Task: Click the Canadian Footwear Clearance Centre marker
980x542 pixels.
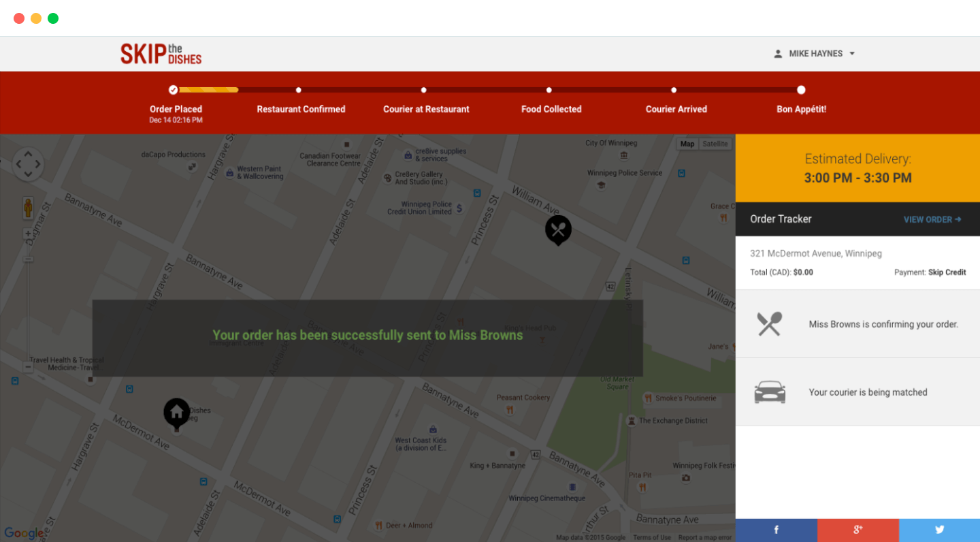Action: tap(347, 145)
